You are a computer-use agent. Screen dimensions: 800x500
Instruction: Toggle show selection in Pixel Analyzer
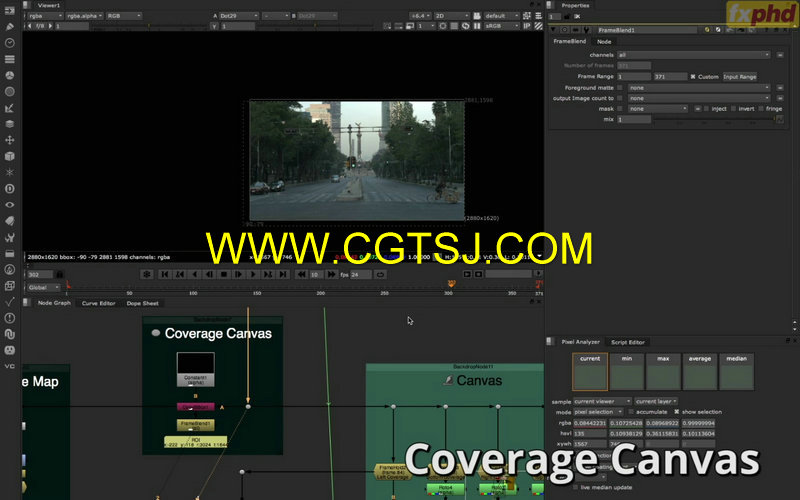(x=677, y=412)
